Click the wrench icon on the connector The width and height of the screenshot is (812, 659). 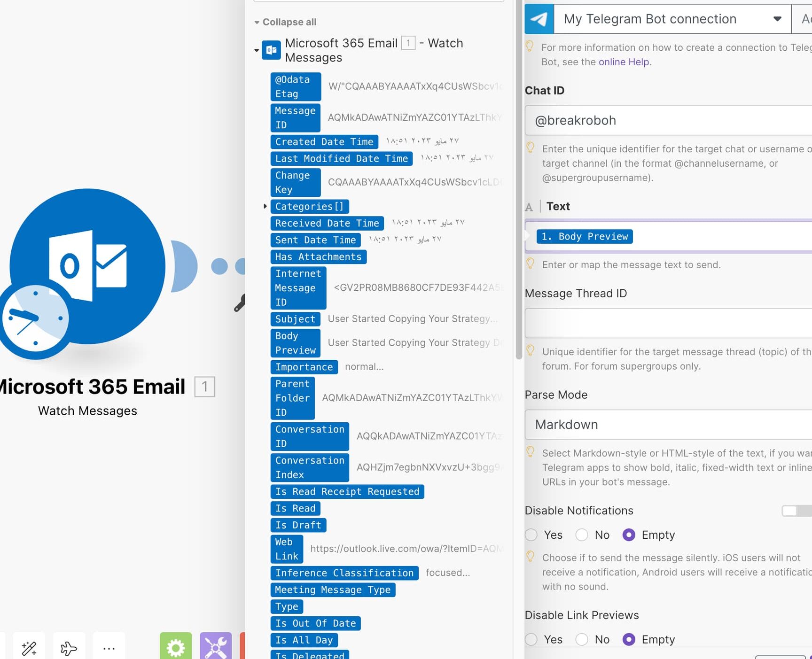click(240, 303)
